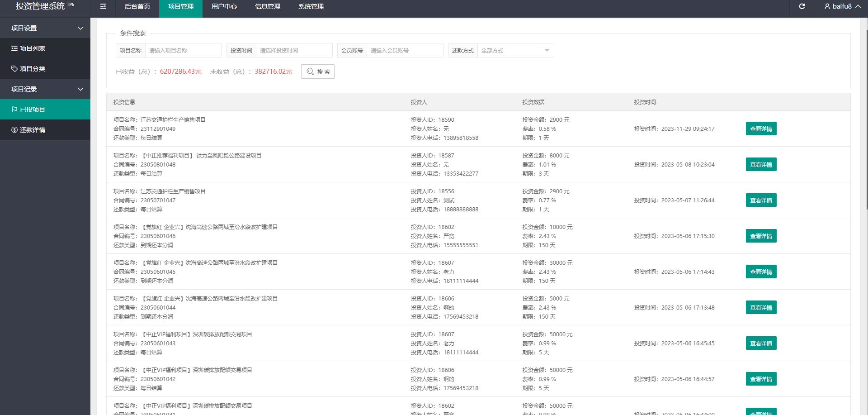Screen dimensions: 868x415
Task: View details for contract 23112901049
Action: (x=761, y=129)
